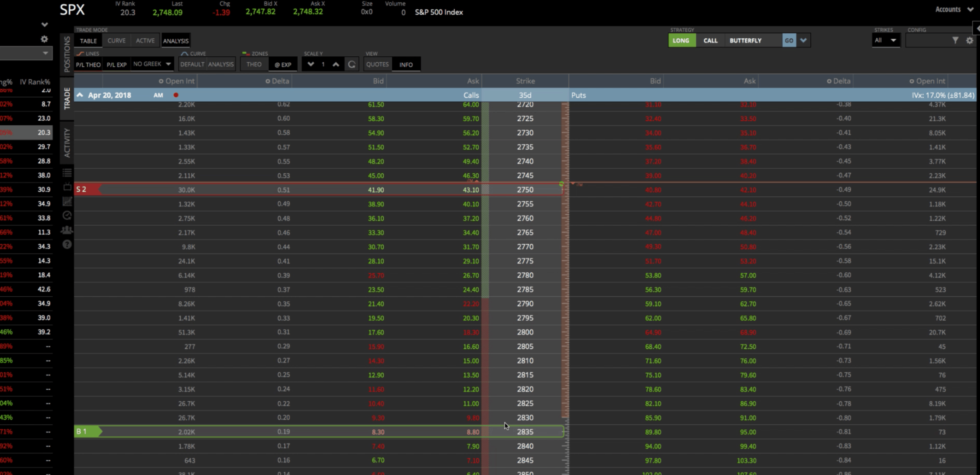
Task: Click call ask 8.80 at 2835
Action: (473, 432)
